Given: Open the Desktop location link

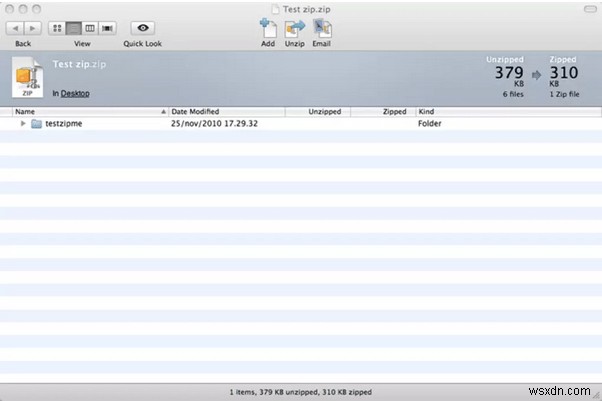Looking at the screenshot, I should click(x=75, y=93).
